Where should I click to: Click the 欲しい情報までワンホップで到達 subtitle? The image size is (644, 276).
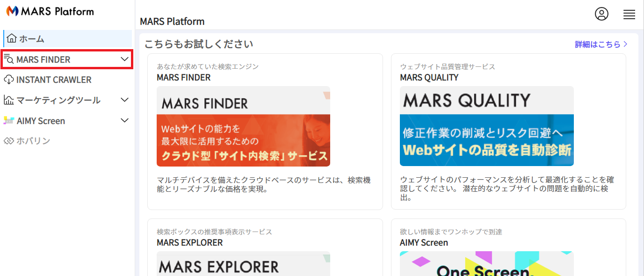tap(451, 232)
